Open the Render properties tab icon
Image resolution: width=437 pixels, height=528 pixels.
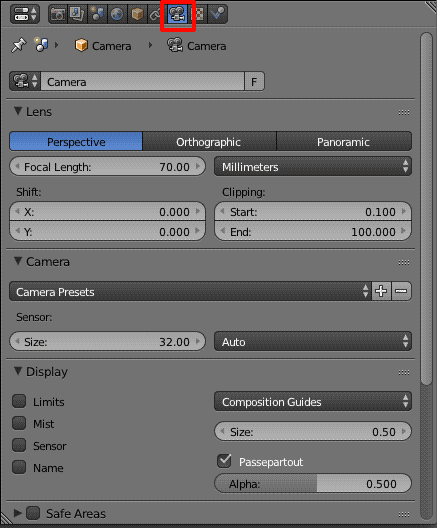click(x=58, y=14)
